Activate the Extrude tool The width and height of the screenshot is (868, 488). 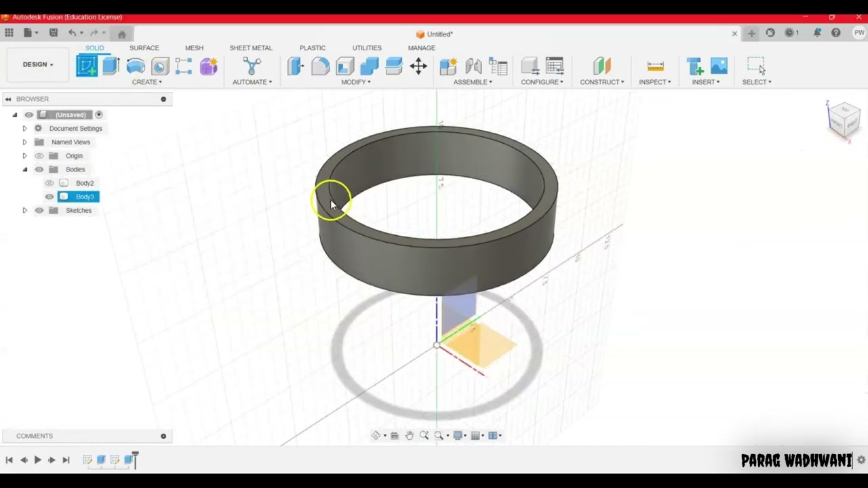(x=111, y=66)
